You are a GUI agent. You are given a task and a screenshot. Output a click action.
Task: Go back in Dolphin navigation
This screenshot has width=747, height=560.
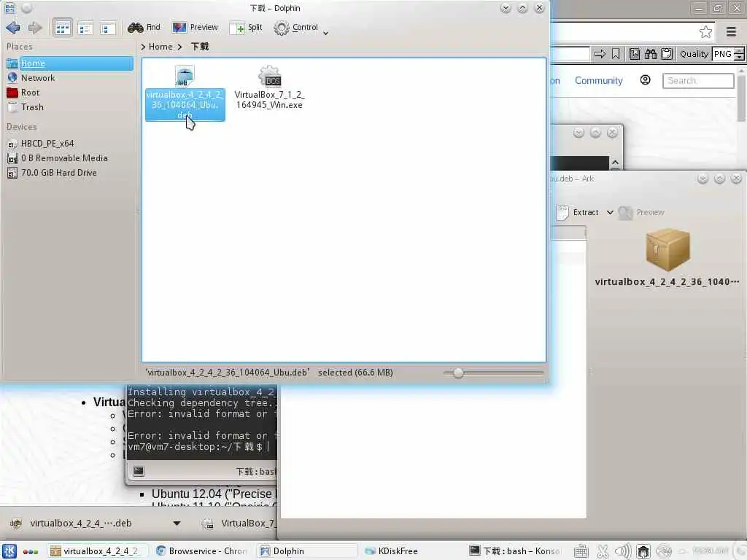coord(13,28)
